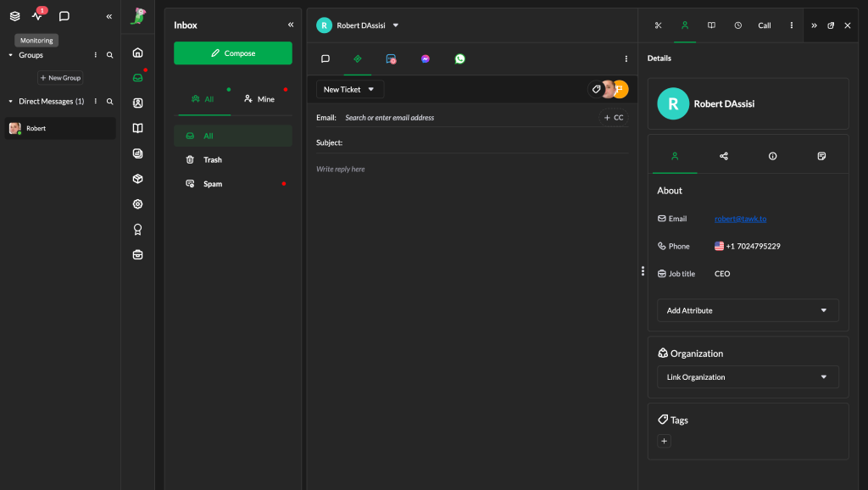The height and width of the screenshot is (490, 868).
Task: Open the New Ticket dropdown
Action: (x=350, y=89)
